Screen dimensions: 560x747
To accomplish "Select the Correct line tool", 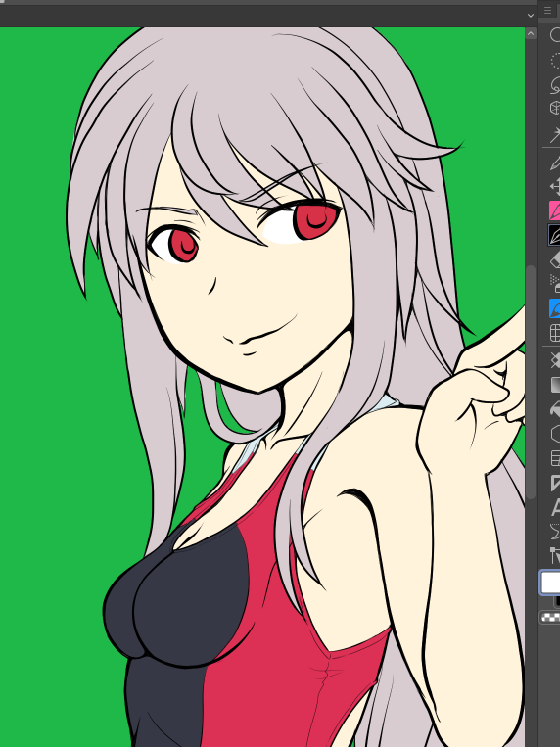I will point(555,555).
